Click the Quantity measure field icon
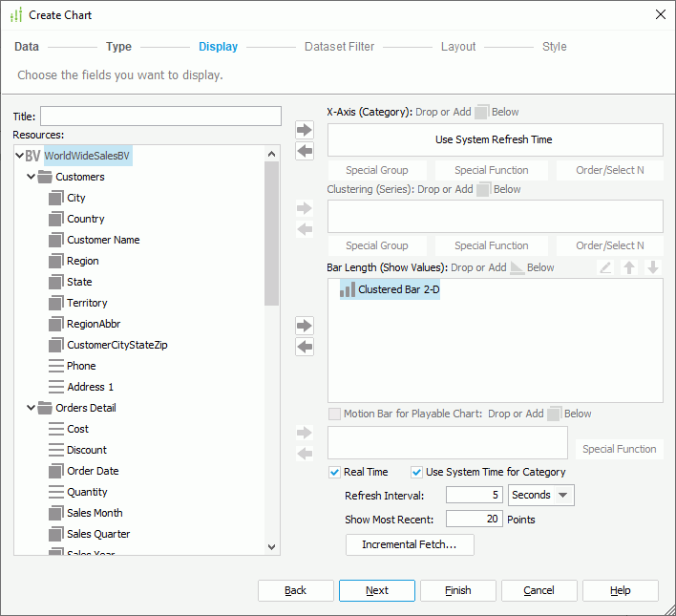 56,492
